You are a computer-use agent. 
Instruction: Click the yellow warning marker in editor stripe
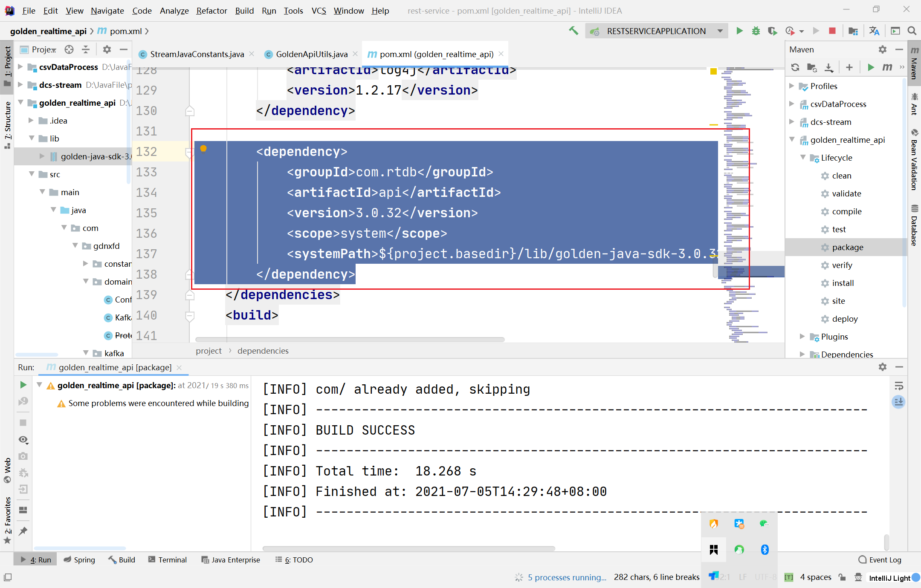tap(713, 71)
